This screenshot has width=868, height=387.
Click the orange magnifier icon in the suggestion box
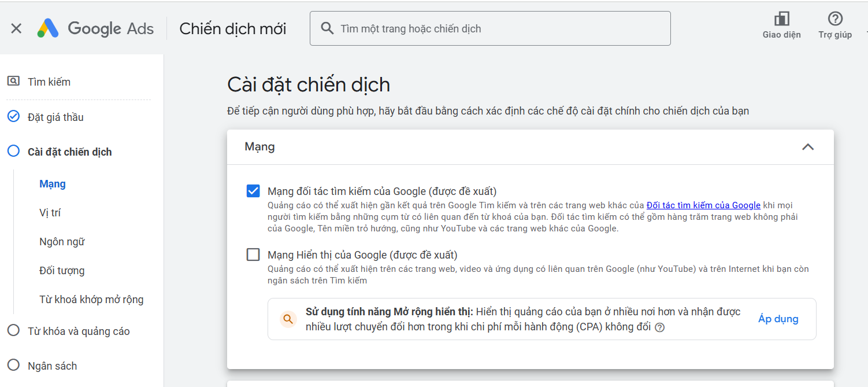click(288, 319)
